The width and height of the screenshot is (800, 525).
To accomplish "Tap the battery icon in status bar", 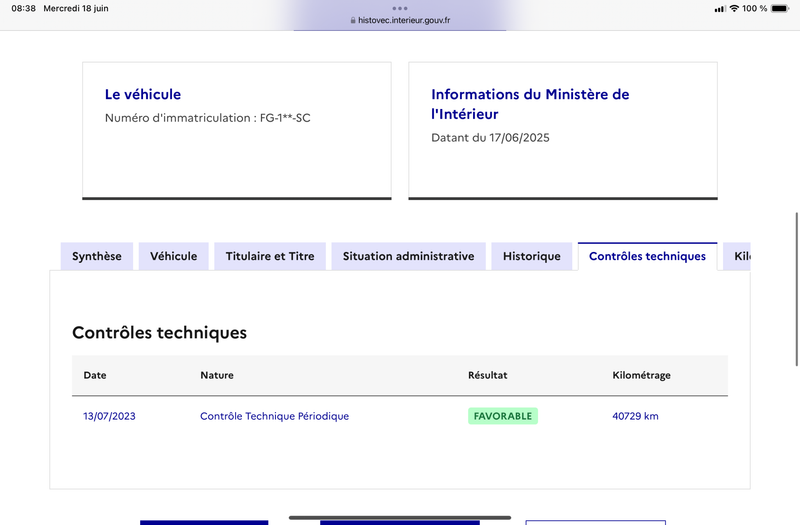I will coord(780,8).
